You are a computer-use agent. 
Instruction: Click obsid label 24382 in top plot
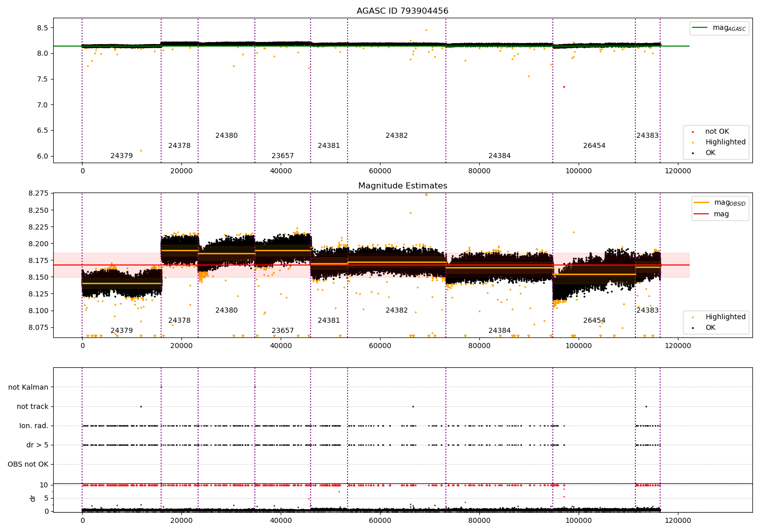(x=397, y=136)
